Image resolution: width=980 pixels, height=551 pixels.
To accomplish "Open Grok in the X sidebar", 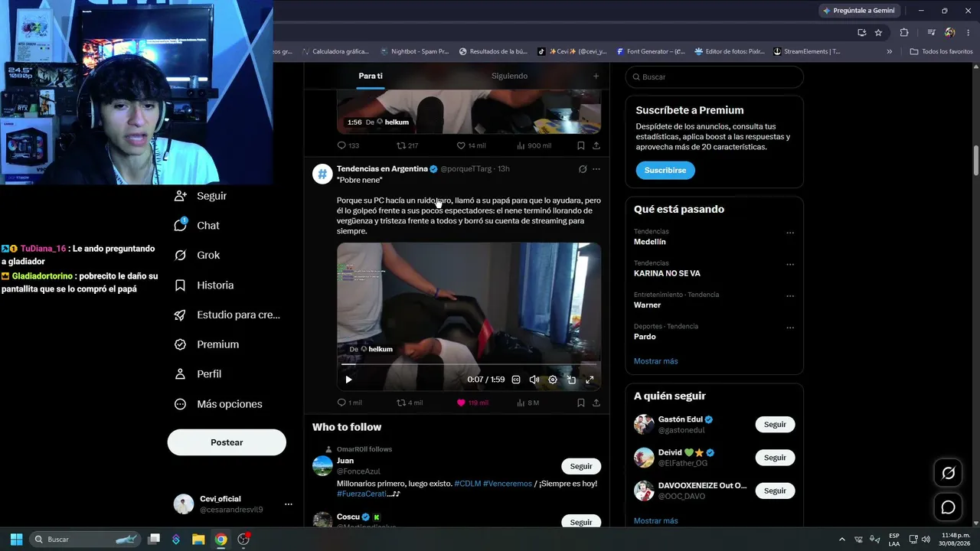I will click(x=198, y=256).
